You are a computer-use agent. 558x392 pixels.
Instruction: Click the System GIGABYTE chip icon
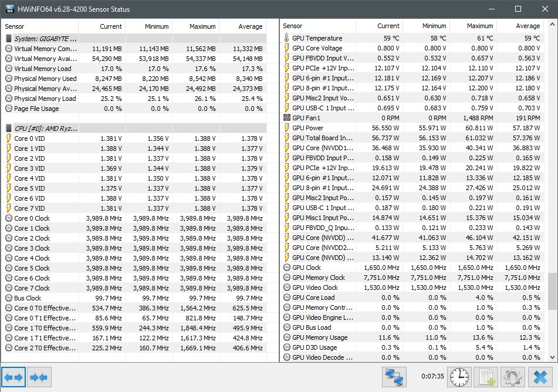pos(9,39)
